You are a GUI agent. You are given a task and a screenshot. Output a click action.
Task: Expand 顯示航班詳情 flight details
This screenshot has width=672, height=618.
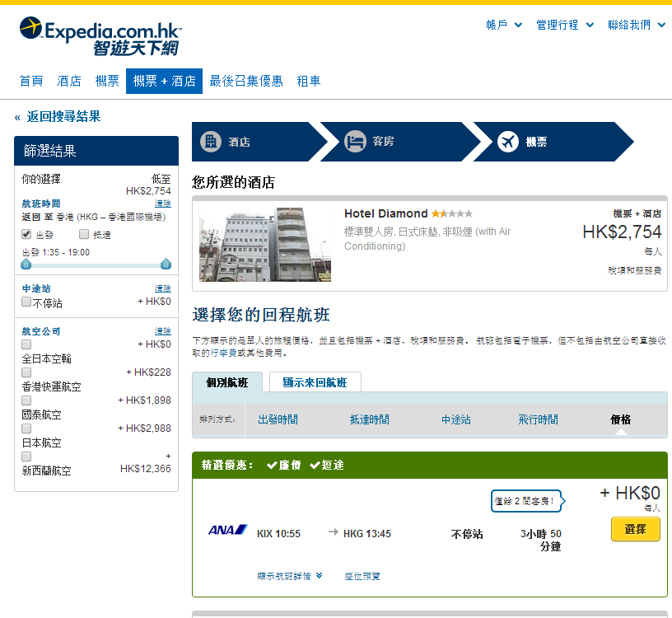coord(289,576)
